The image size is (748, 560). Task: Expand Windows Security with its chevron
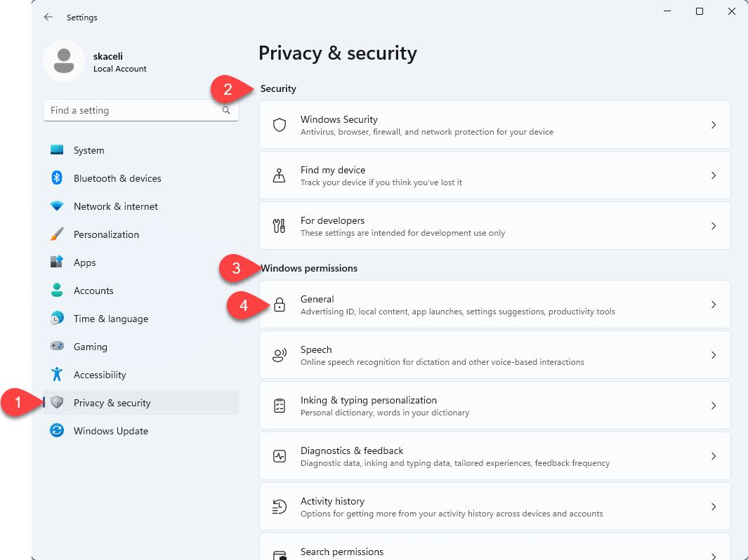pos(714,125)
